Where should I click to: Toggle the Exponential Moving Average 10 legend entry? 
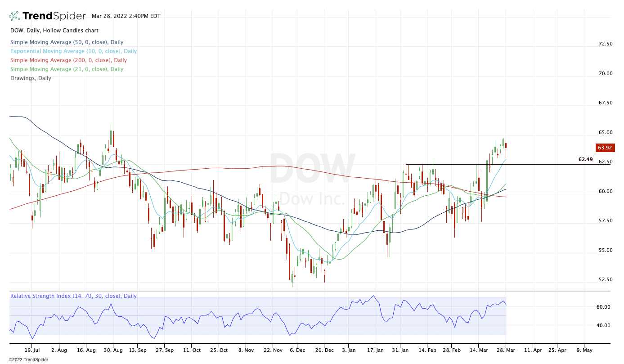click(x=74, y=51)
